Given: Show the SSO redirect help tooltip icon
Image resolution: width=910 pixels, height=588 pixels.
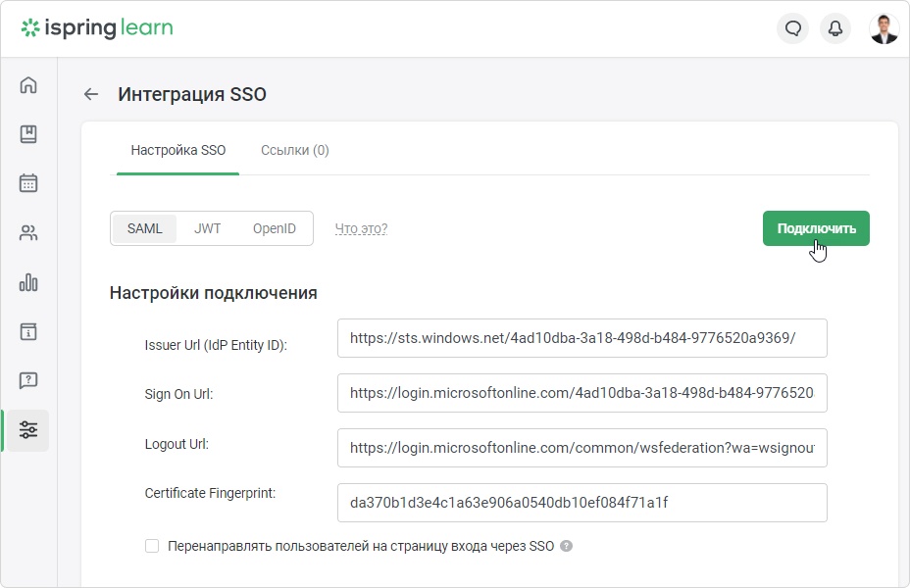Looking at the screenshot, I should click(x=567, y=546).
